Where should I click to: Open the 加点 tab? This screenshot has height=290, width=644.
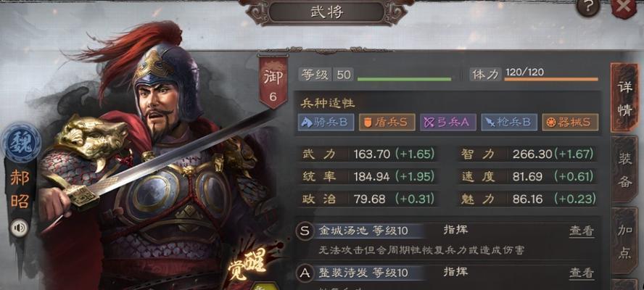[x=624, y=242]
